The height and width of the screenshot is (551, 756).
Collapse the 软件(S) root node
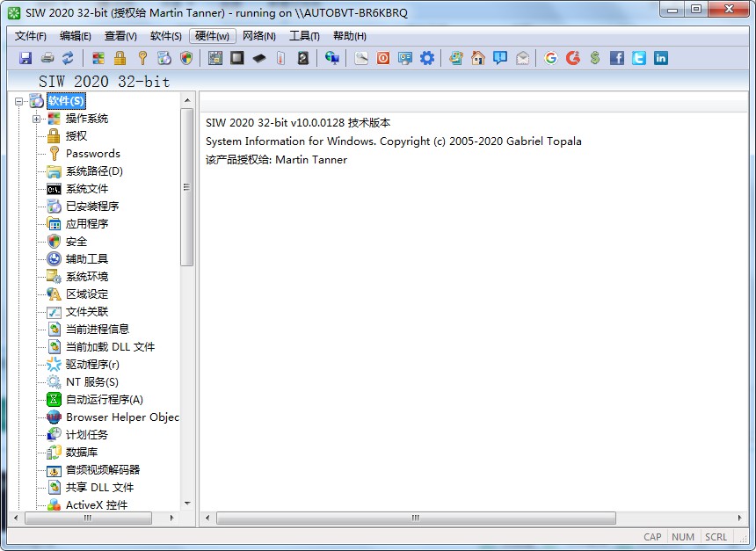click(19, 101)
